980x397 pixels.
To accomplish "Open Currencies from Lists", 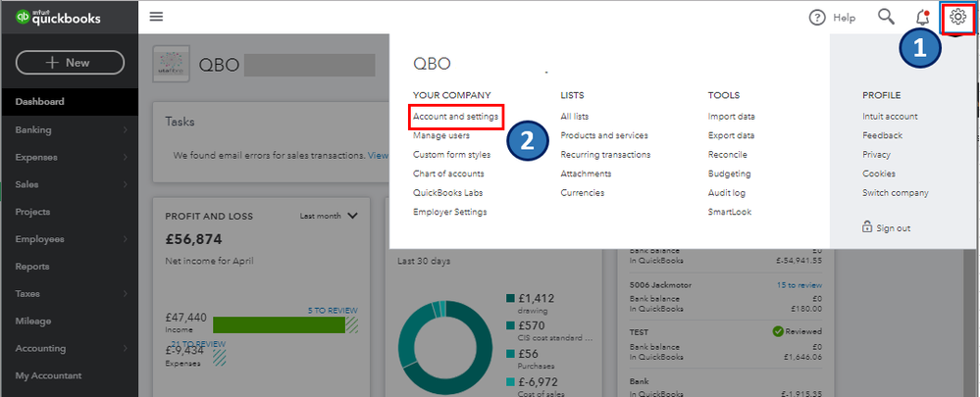I will click(x=583, y=193).
